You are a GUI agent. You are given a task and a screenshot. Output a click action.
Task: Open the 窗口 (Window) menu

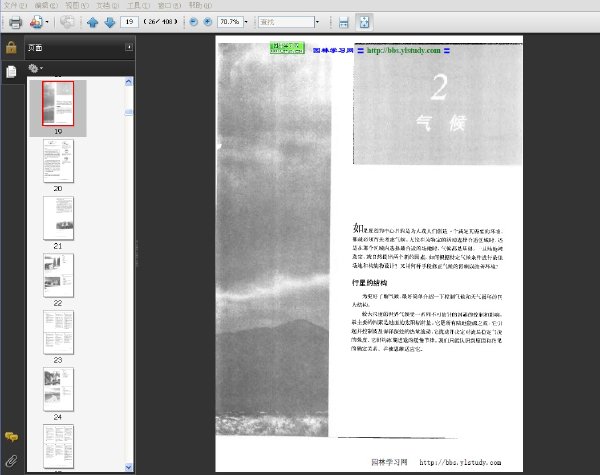[169, 5]
